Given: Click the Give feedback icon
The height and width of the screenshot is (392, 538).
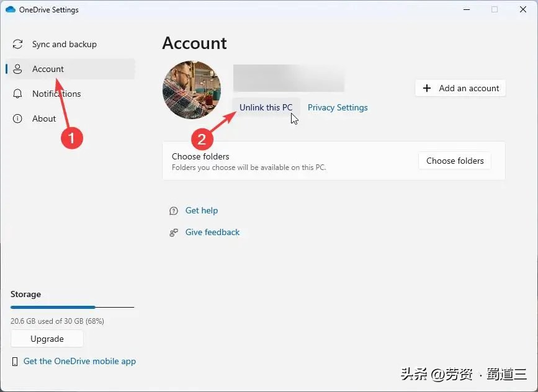Looking at the screenshot, I should coord(173,232).
